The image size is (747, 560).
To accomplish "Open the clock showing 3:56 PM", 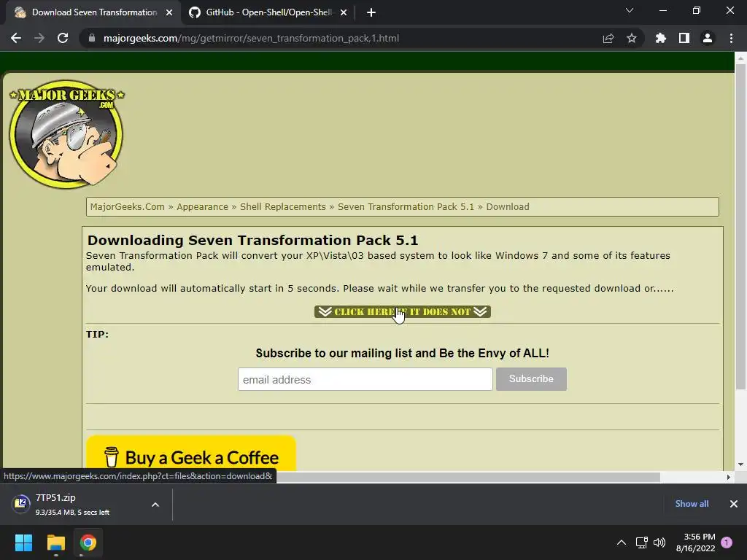I will coord(695,542).
